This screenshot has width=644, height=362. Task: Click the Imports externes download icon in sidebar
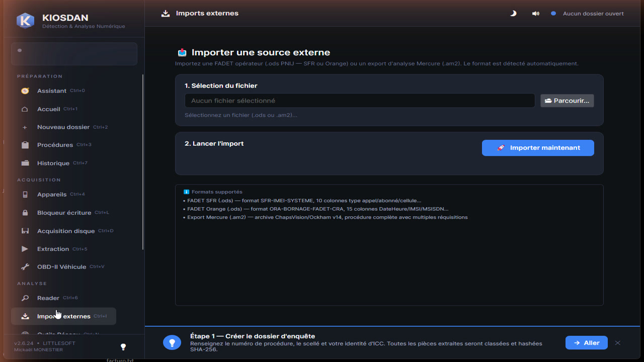pyautogui.click(x=25, y=316)
